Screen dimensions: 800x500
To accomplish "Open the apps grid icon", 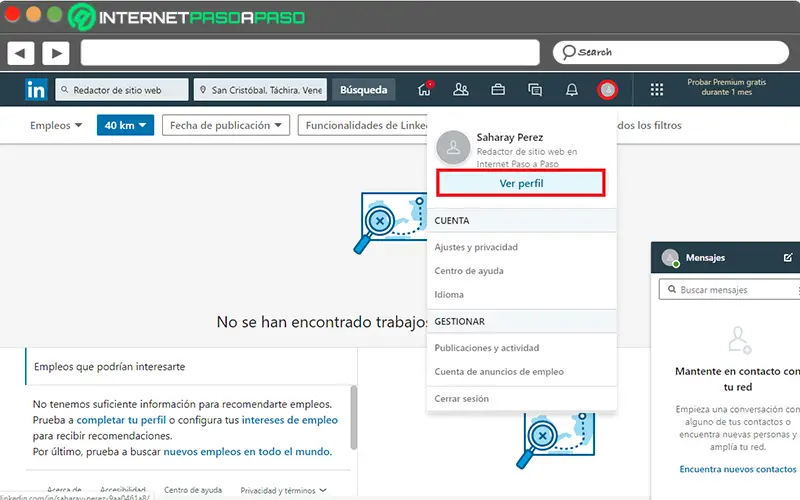I will tap(657, 90).
